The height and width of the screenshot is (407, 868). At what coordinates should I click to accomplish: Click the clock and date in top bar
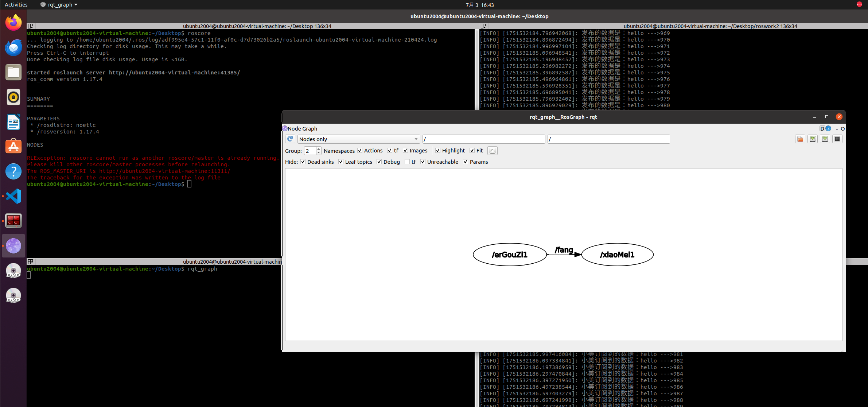point(479,5)
